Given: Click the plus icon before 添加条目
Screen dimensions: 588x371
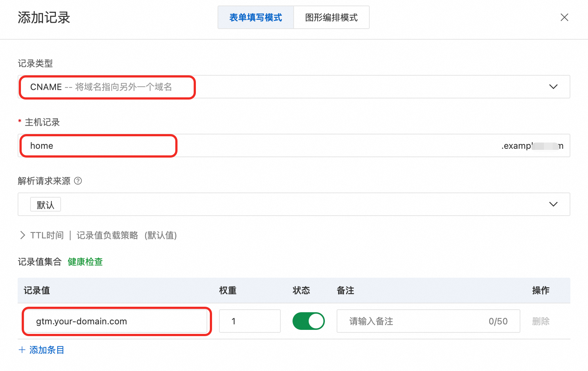Looking at the screenshot, I should coord(22,350).
